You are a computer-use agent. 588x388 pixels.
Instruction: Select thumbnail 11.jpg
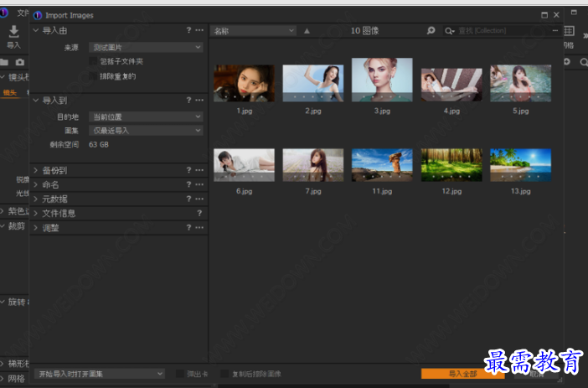tap(382, 165)
